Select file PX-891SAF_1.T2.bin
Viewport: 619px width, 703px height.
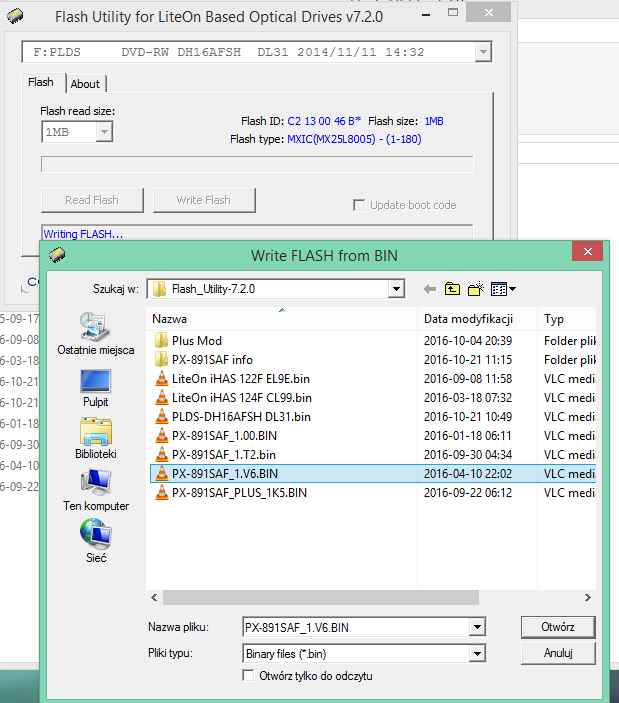point(224,455)
